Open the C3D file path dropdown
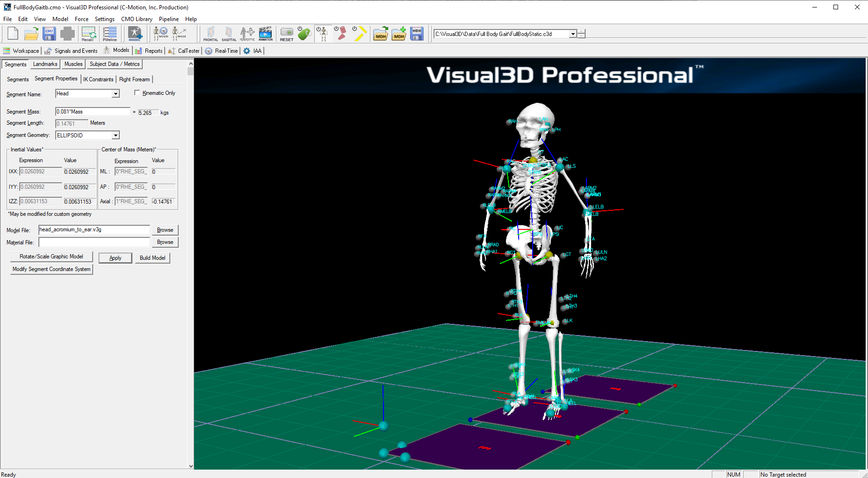868x478 pixels. click(572, 34)
